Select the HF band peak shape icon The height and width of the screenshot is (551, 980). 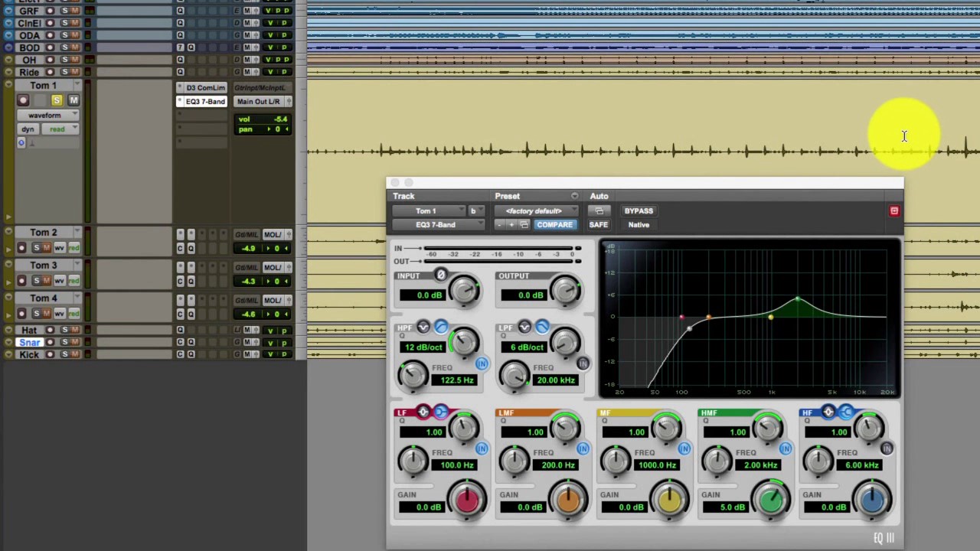828,412
